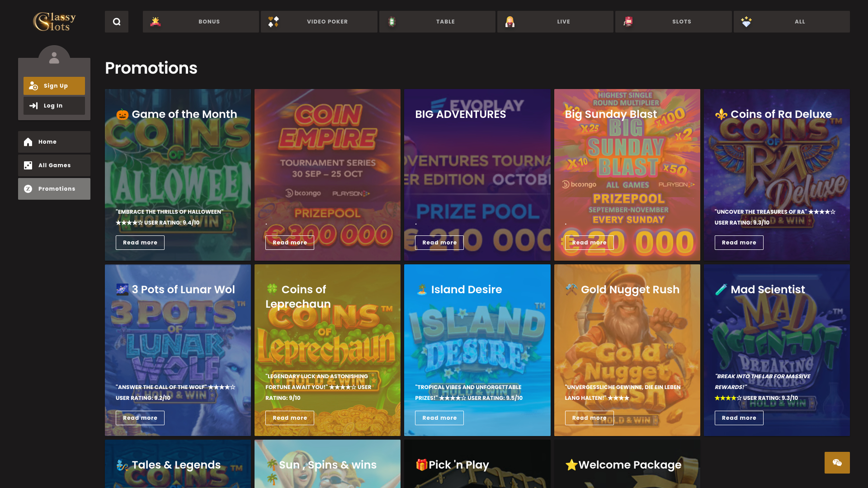Image resolution: width=868 pixels, height=488 pixels.
Task: Click the Table games icon
Action: [x=392, y=21]
